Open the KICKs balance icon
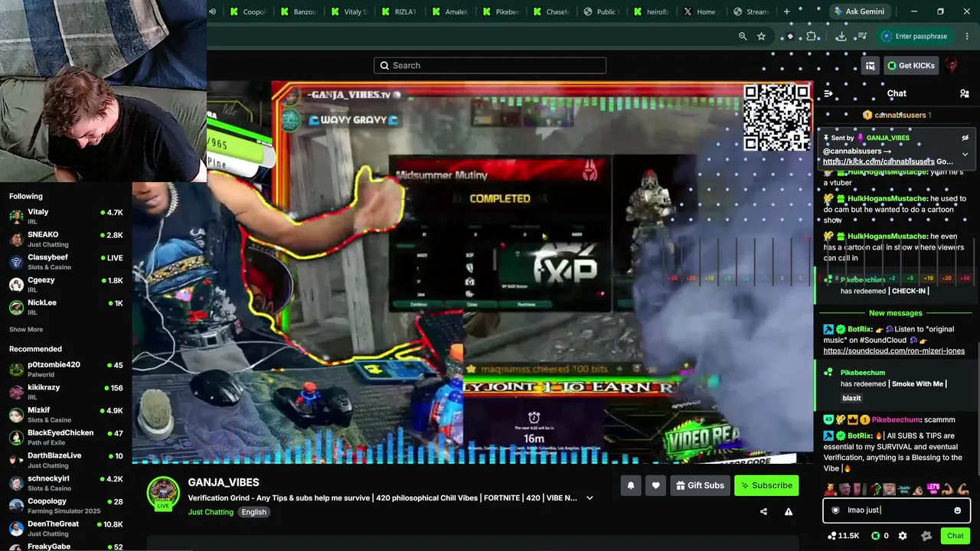Viewport: 980px width, 551px height. pos(880,536)
